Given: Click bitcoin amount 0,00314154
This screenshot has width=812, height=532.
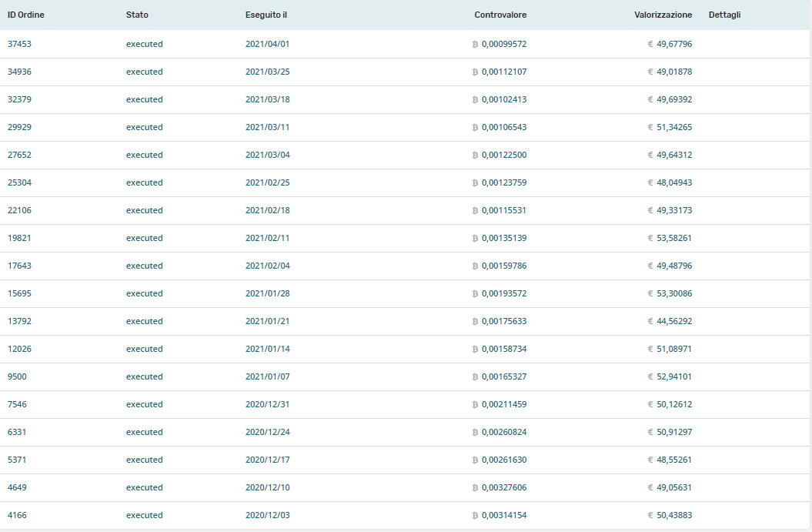Looking at the screenshot, I should 504,515.
